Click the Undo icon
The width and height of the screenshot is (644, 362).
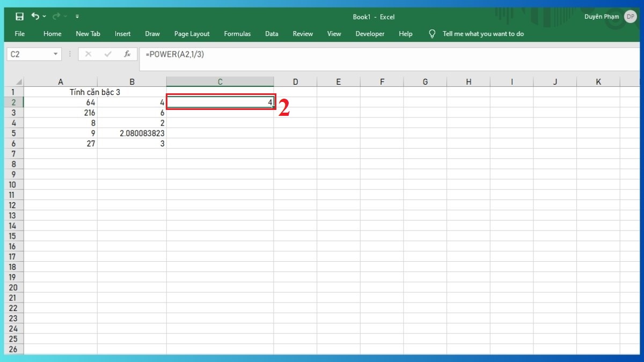tap(35, 17)
